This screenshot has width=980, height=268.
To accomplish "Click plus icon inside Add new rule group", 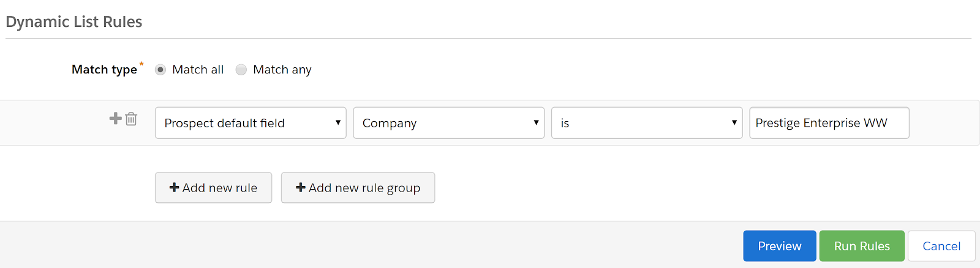I will [300, 187].
